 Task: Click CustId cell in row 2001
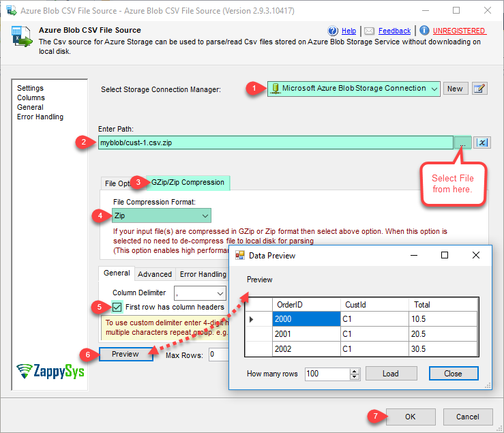pyautogui.click(x=375, y=334)
